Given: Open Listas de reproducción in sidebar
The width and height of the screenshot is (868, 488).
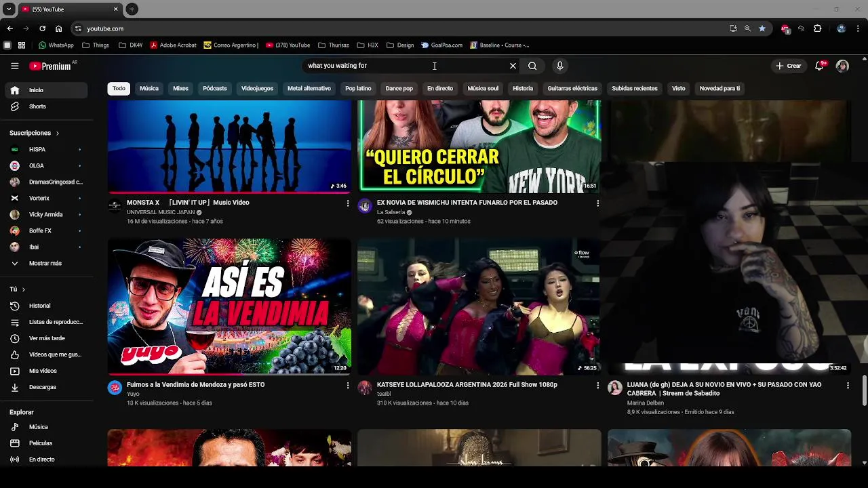Looking at the screenshot, I should point(47,322).
